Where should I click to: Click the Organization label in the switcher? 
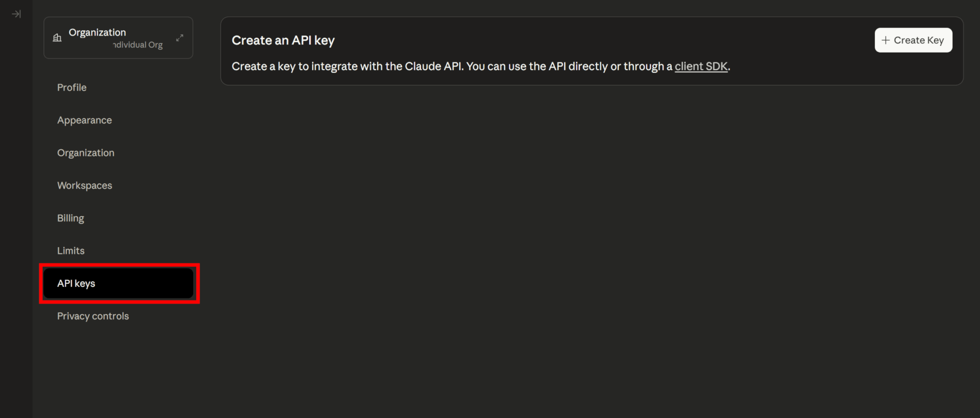click(97, 33)
